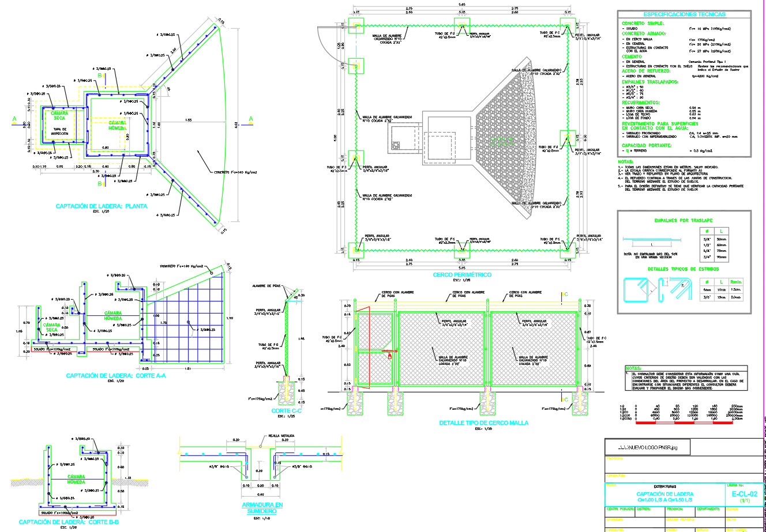766x532 pixels.
Task: Select the boxed NOTAS: consultor note heading
Action: [x=633, y=368]
